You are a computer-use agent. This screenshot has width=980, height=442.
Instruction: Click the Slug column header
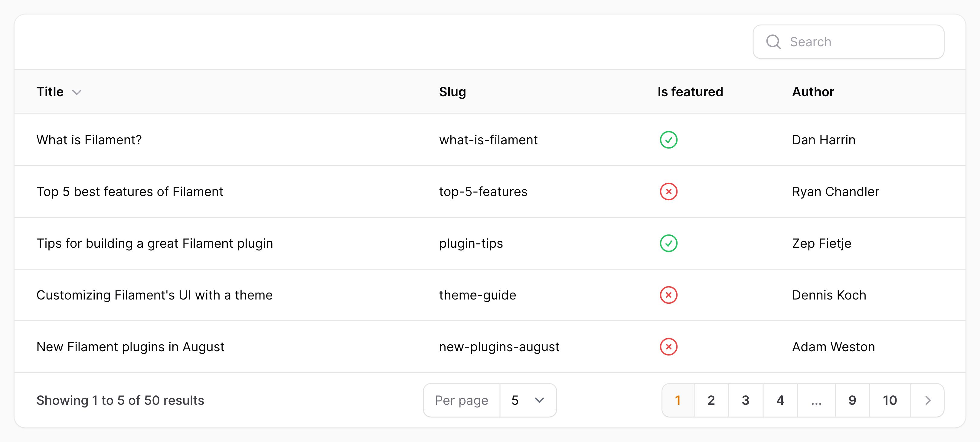point(452,92)
